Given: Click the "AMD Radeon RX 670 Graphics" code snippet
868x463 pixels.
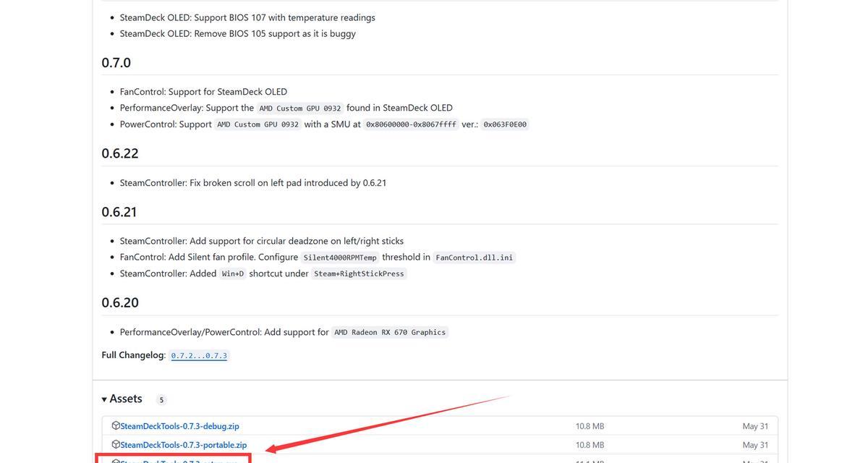Looking at the screenshot, I should (x=391, y=332).
